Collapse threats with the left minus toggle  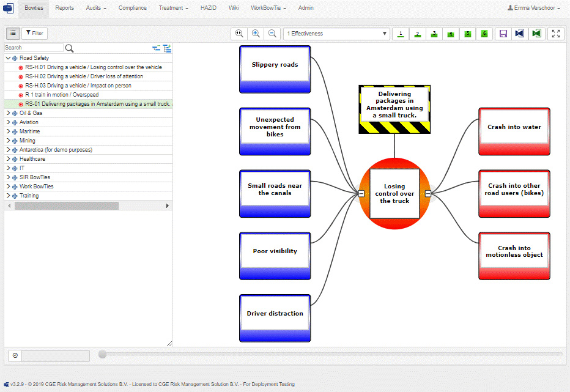click(361, 194)
